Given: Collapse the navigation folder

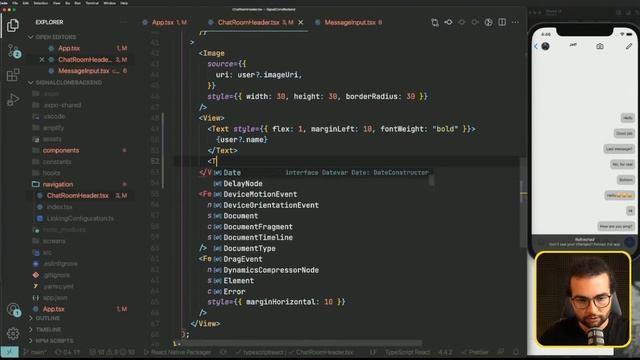Looking at the screenshot, I should point(58,184).
